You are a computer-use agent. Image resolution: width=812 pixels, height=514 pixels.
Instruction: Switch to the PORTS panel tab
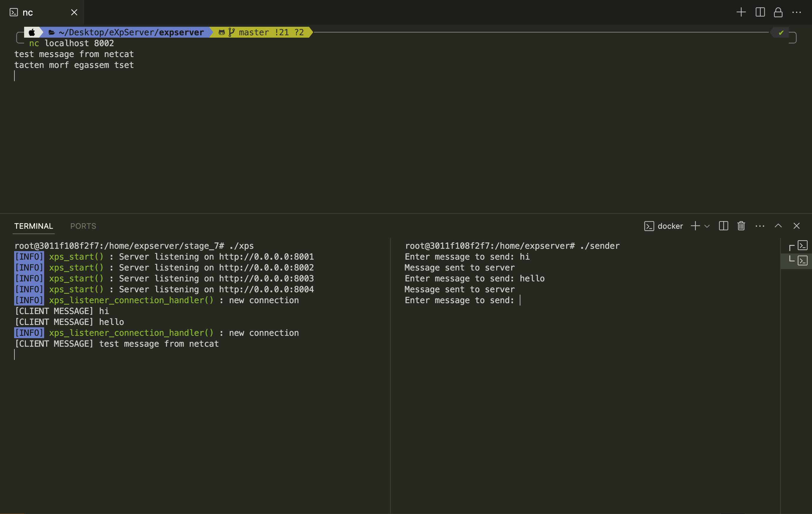83,226
